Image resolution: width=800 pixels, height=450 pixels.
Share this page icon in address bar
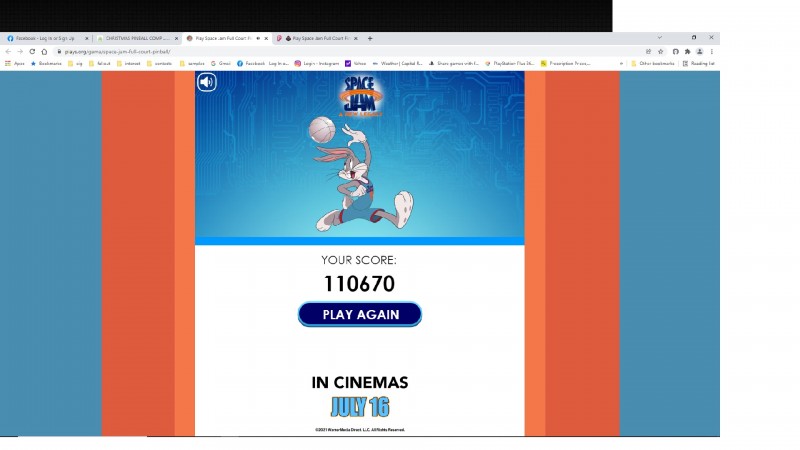[x=648, y=52]
